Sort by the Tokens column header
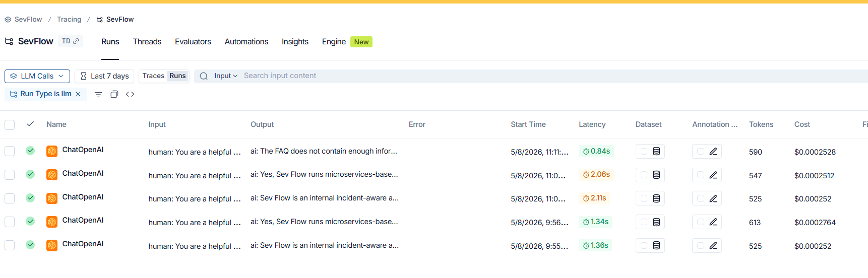 click(x=761, y=124)
